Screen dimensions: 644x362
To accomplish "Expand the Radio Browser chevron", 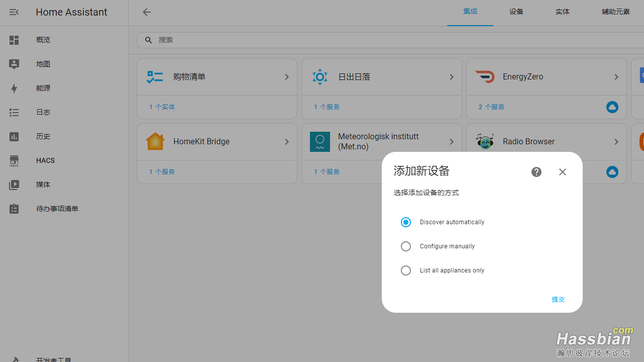I will [x=616, y=142].
